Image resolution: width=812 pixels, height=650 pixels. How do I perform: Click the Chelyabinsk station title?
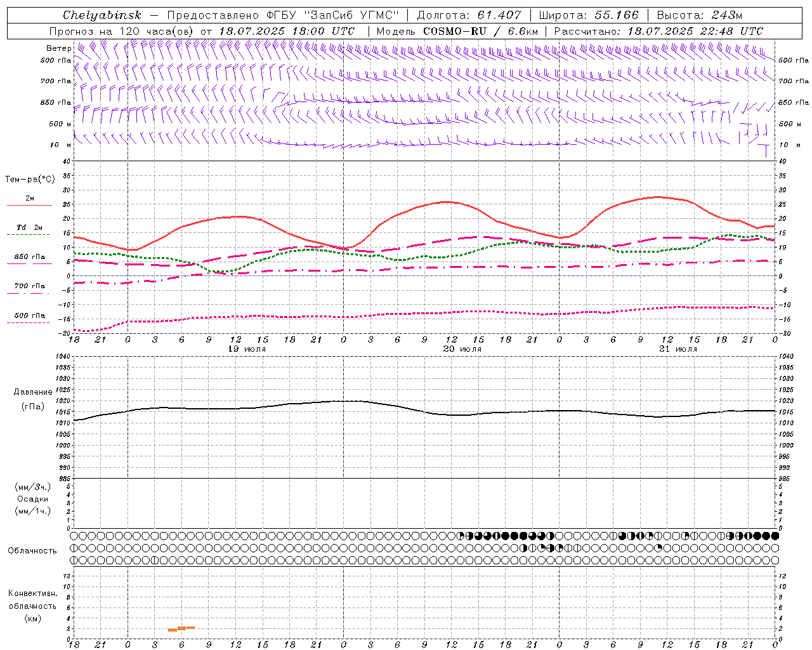pyautogui.click(x=102, y=15)
